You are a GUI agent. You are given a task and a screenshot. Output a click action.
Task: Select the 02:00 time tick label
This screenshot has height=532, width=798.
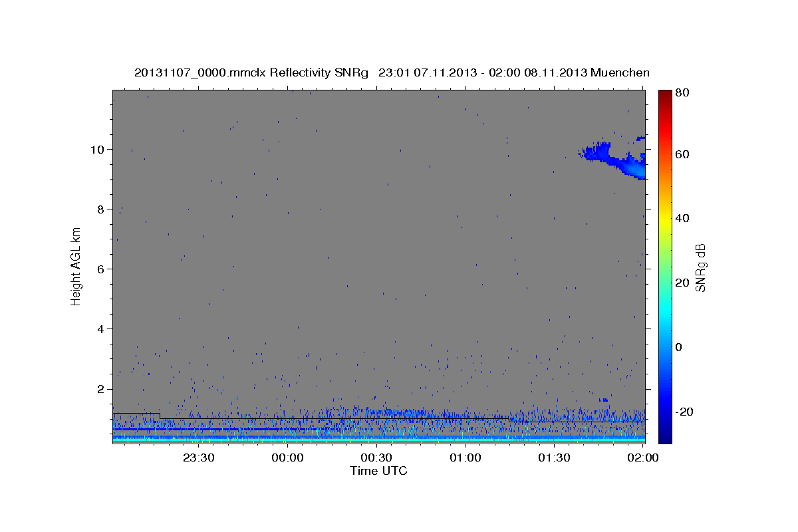[643, 458]
